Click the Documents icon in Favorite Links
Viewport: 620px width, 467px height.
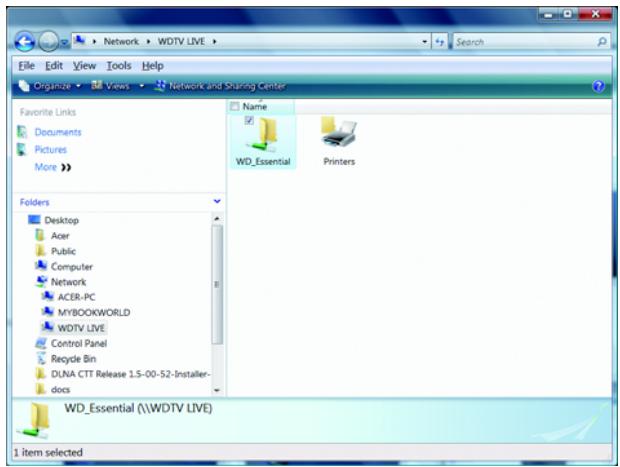pyautogui.click(x=22, y=132)
